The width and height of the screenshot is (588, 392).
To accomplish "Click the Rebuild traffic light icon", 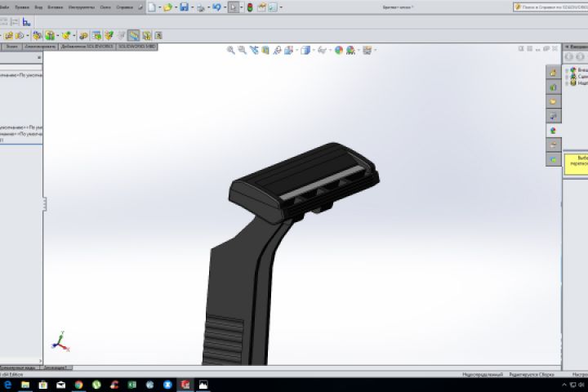I will pos(250,7).
